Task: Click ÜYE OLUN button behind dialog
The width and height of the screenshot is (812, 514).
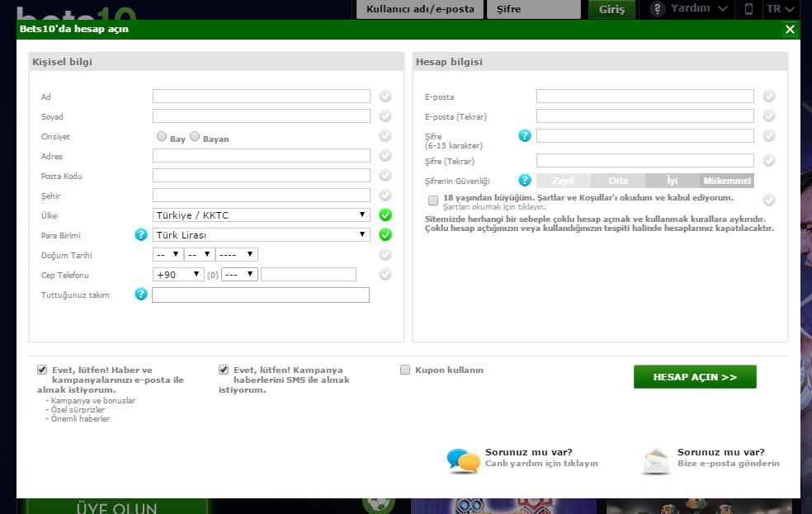Action: point(116,507)
